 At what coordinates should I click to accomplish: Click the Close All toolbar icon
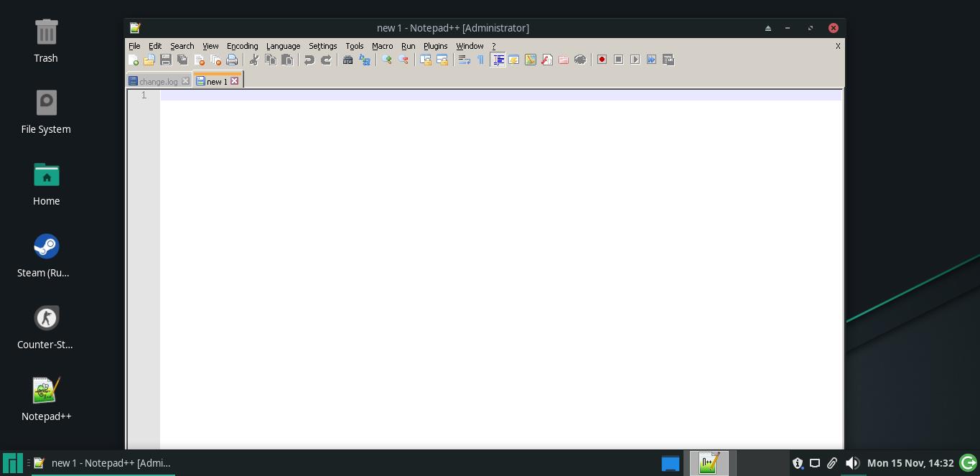click(x=215, y=60)
